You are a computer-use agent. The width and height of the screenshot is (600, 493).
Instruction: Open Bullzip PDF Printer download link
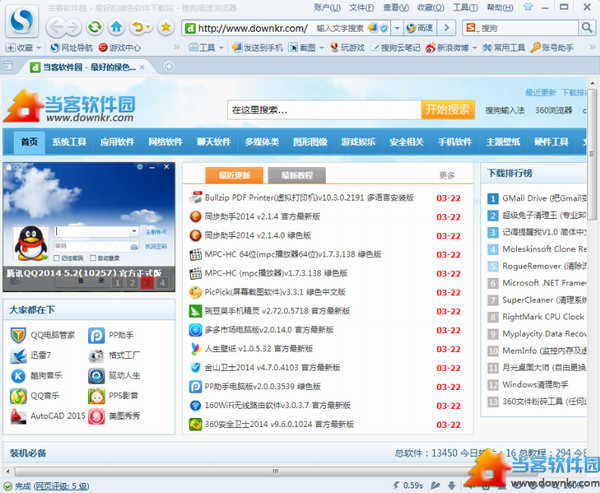click(x=309, y=198)
